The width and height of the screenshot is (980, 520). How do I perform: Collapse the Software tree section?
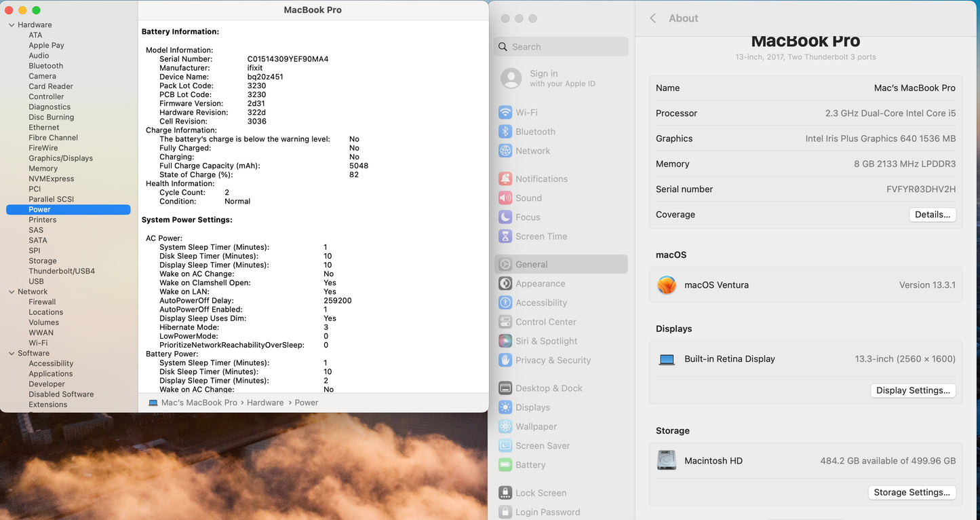point(12,354)
